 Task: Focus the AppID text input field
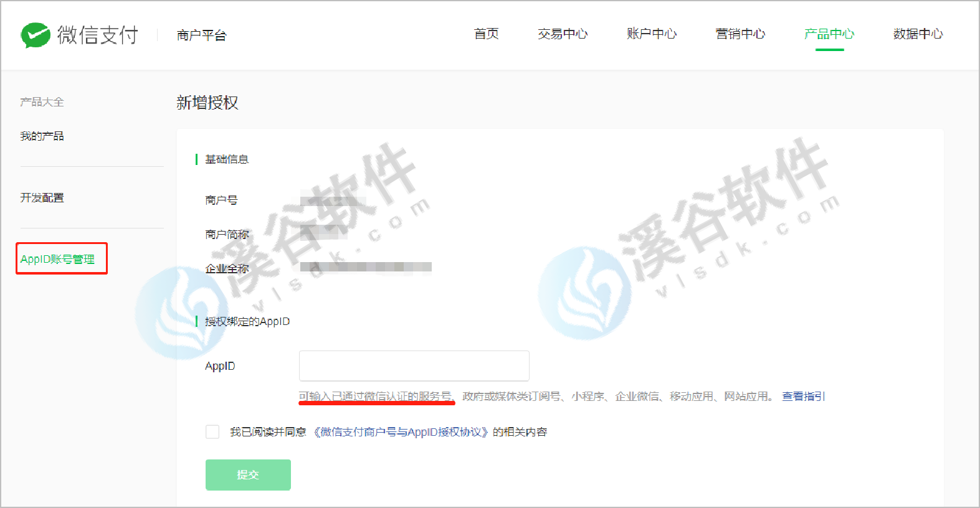coord(414,365)
